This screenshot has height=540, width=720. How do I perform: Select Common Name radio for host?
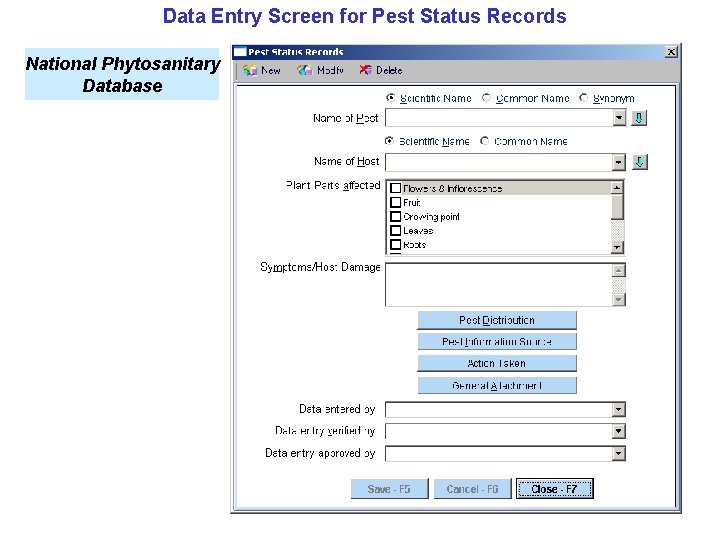(484, 141)
